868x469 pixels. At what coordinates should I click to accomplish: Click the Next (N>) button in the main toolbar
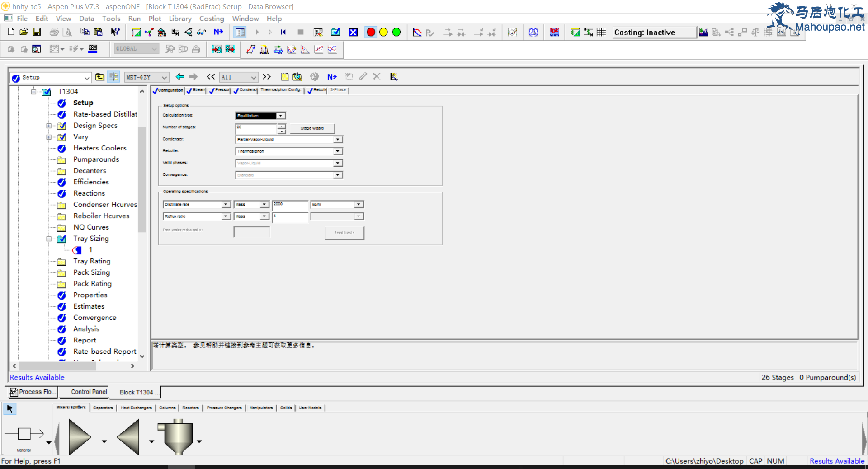[218, 32]
